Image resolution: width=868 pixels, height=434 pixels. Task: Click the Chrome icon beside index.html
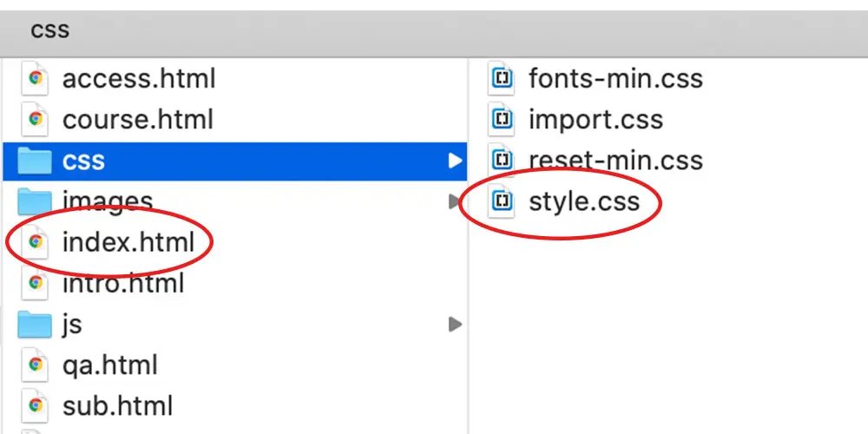point(35,242)
